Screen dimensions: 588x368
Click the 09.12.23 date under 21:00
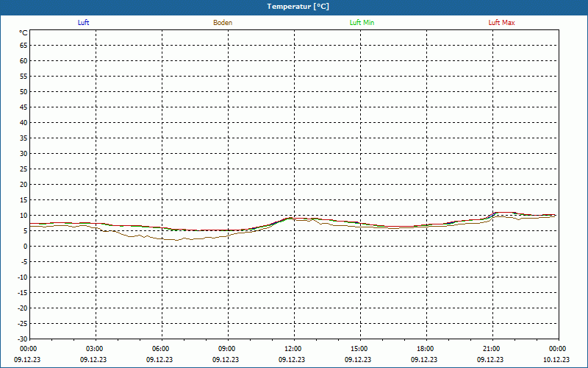point(490,360)
